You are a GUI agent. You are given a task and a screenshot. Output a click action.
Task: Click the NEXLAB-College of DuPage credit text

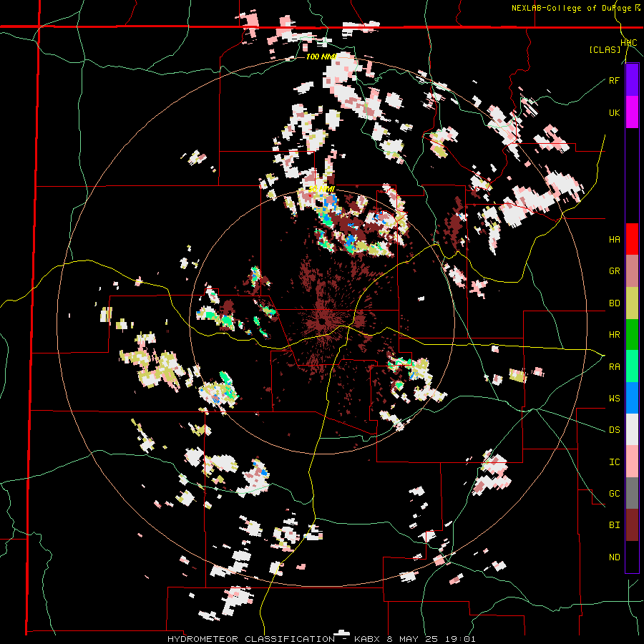pos(572,8)
